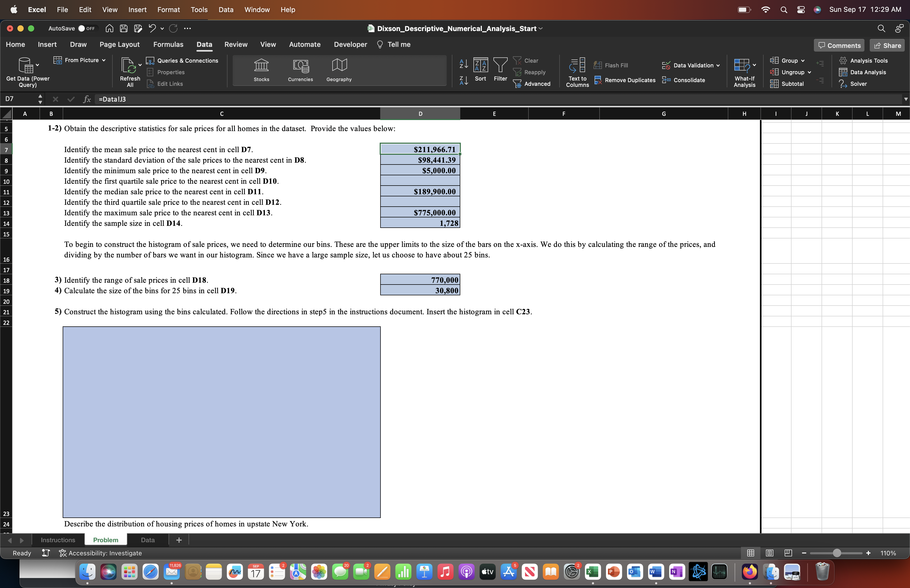Open the Formulas ribbon tab
This screenshot has height=588, width=910.
point(168,44)
